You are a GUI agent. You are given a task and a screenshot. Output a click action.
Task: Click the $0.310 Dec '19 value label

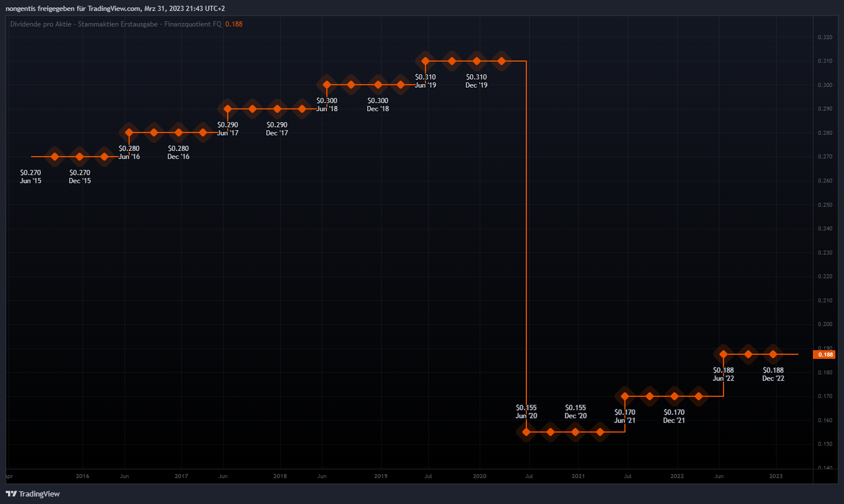tap(476, 81)
